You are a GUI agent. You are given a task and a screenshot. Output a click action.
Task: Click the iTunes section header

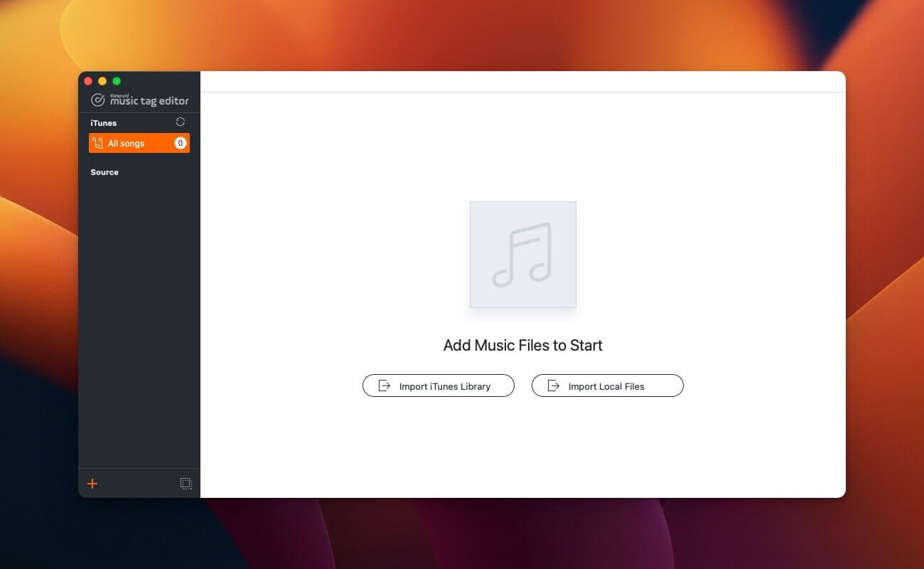point(103,122)
